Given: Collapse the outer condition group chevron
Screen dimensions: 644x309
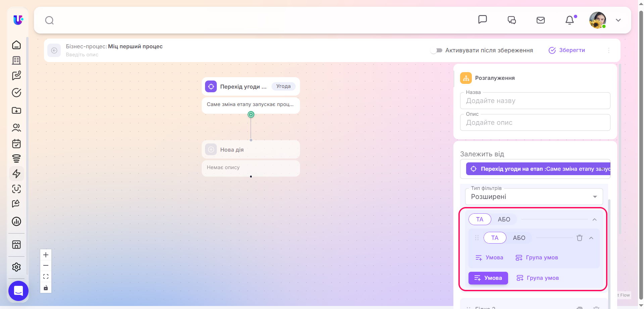Looking at the screenshot, I should [x=594, y=219].
